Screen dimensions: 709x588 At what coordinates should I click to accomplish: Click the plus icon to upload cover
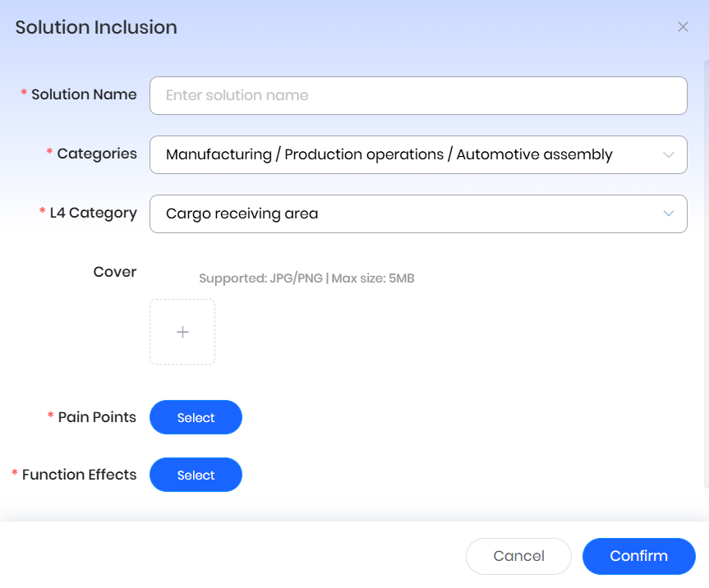[x=182, y=332]
